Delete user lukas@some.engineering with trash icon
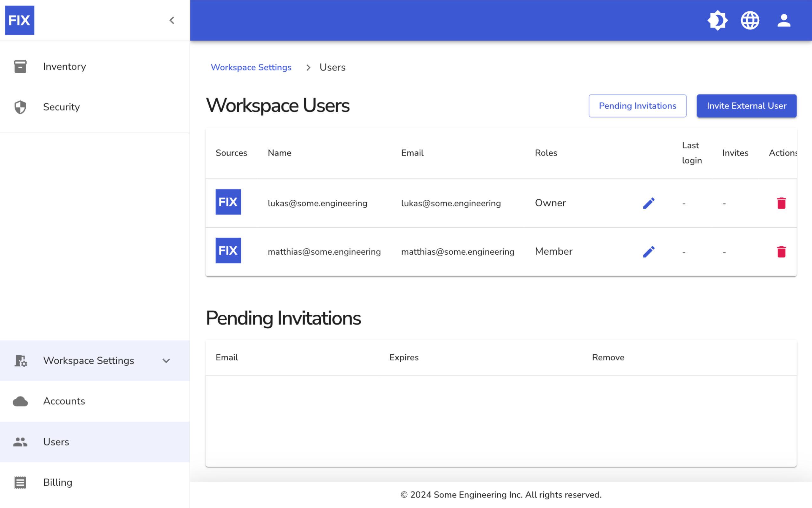Viewport: 812px width, 508px height. click(782, 203)
